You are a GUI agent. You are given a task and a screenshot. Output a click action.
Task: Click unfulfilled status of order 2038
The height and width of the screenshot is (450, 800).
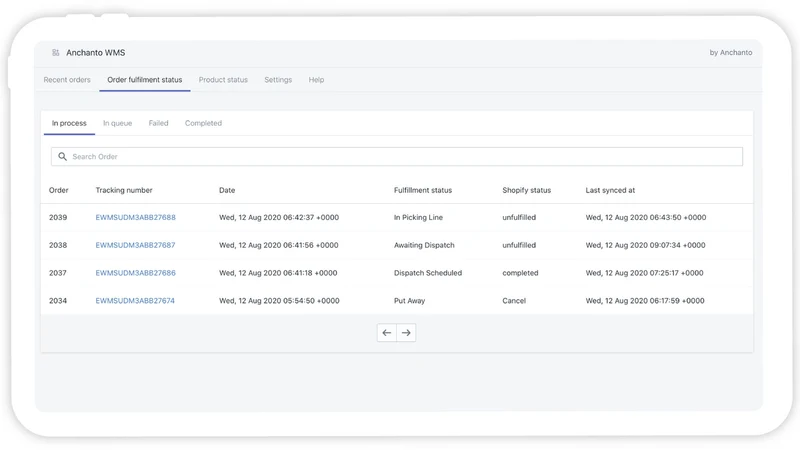(x=519, y=245)
